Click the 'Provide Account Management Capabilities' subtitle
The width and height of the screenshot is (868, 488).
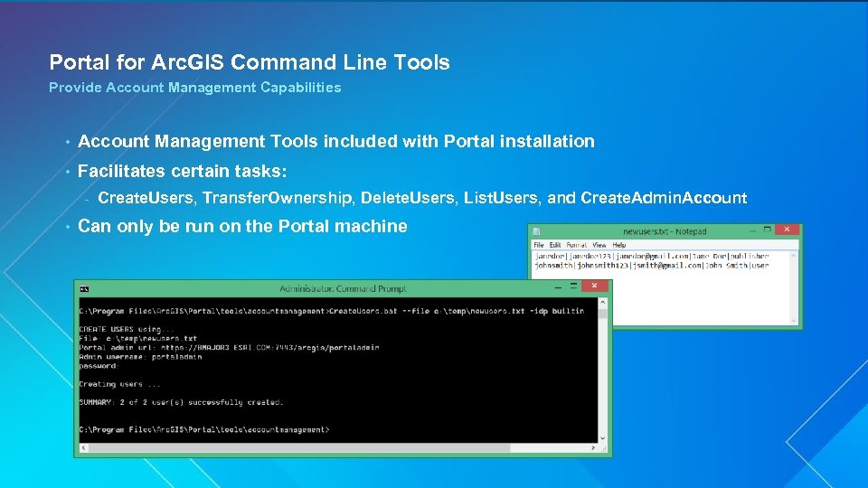tap(195, 88)
